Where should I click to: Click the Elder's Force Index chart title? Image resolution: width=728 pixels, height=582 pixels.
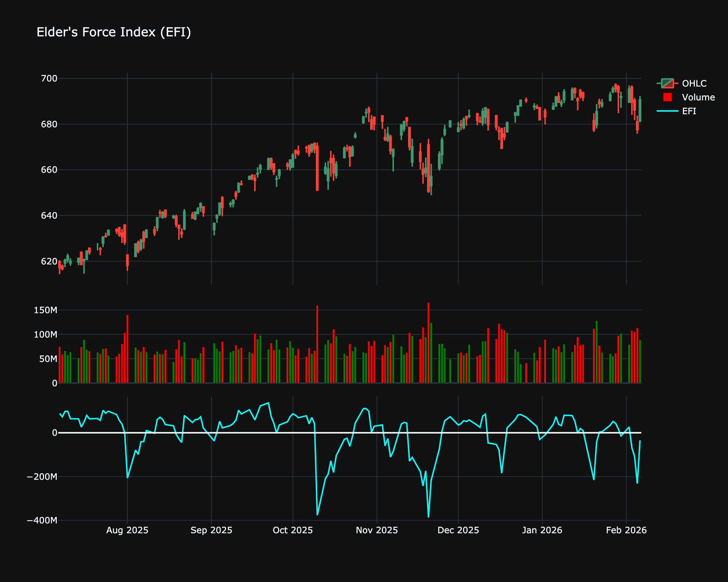click(114, 32)
